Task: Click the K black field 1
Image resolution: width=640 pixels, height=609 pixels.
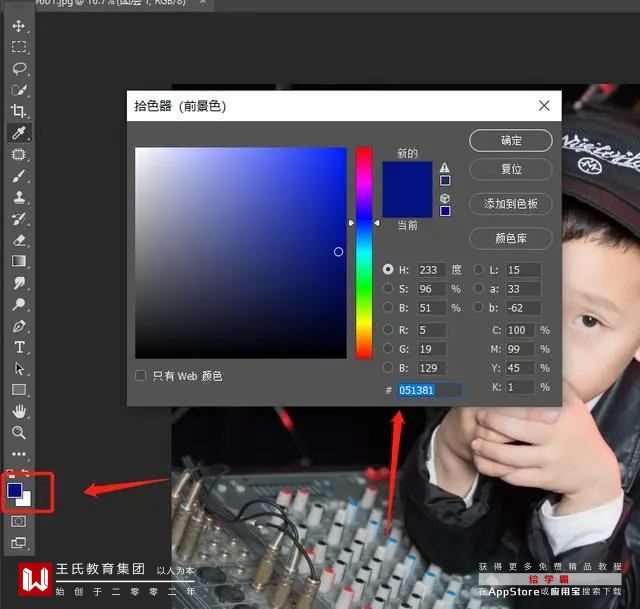Action: (520, 387)
